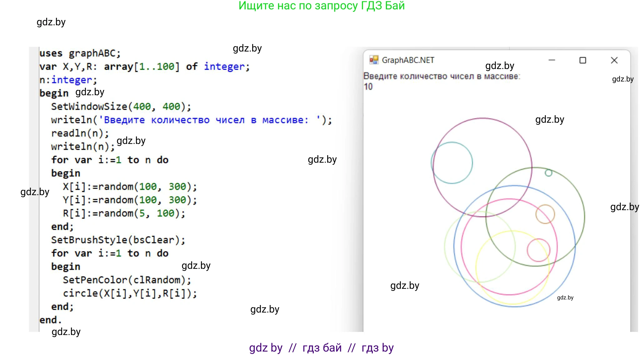
Task: Click the green header 'Ищите нас по запросу ГДЗ Бай'
Action: [x=322, y=6]
